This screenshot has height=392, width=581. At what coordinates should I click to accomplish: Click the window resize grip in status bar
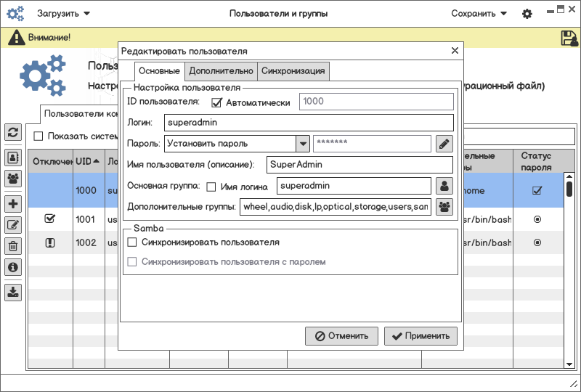coord(573,383)
